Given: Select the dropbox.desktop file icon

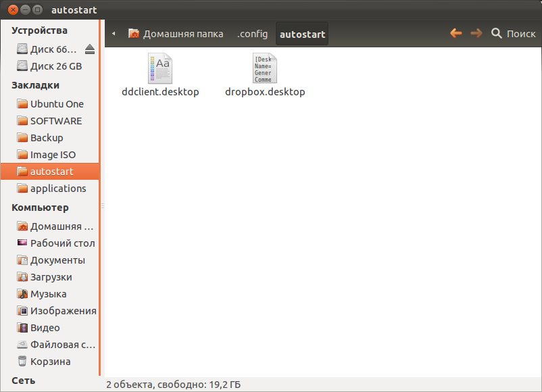Looking at the screenshot, I should [x=264, y=68].
